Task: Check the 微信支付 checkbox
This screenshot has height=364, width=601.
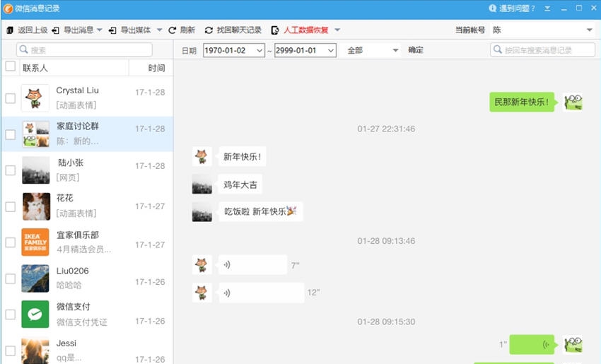Action: tap(11, 315)
